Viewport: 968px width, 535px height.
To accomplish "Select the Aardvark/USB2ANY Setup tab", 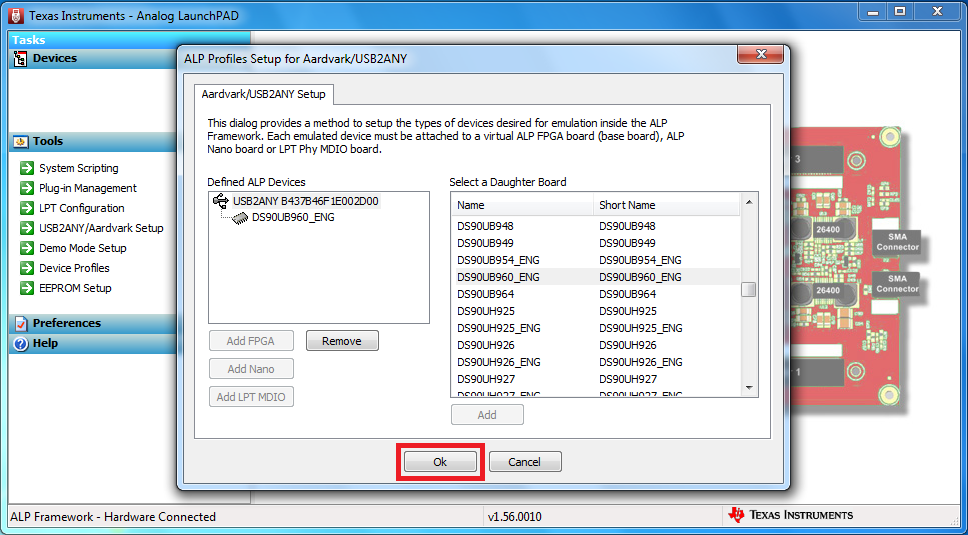I will 264,94.
